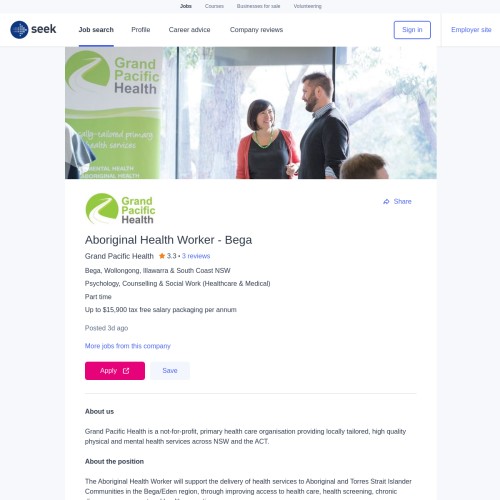Viewport: 500px width, 500px height.
Task: View more jobs from this company
Action: 127,346
